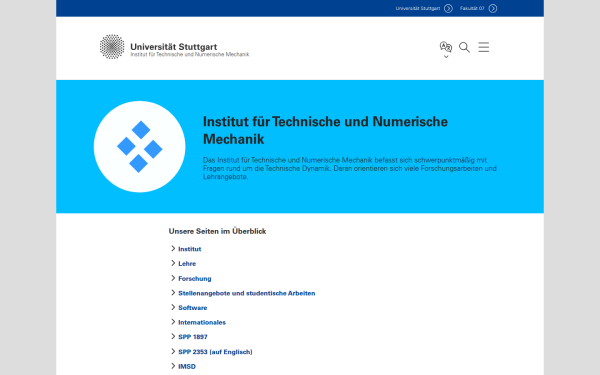Click the chevron before Software
The image size is (600, 375).
pos(173,307)
